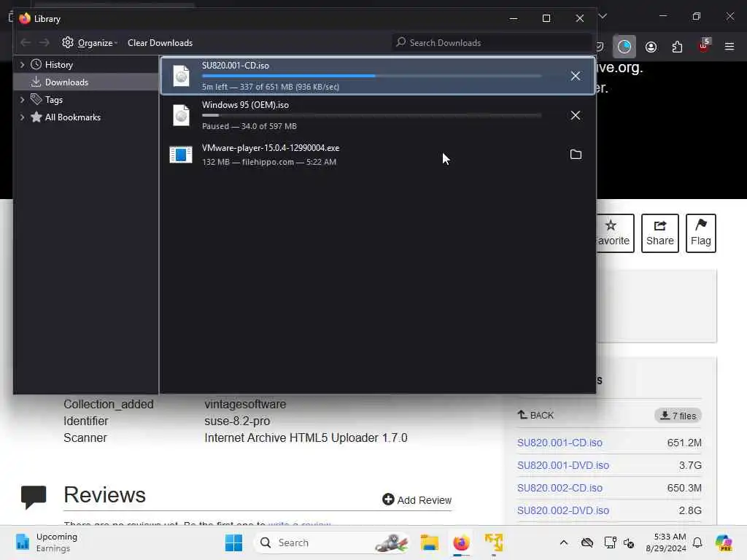Screen dimensions: 747x560
Task: Click the display tray icon
Action: (x=610, y=542)
